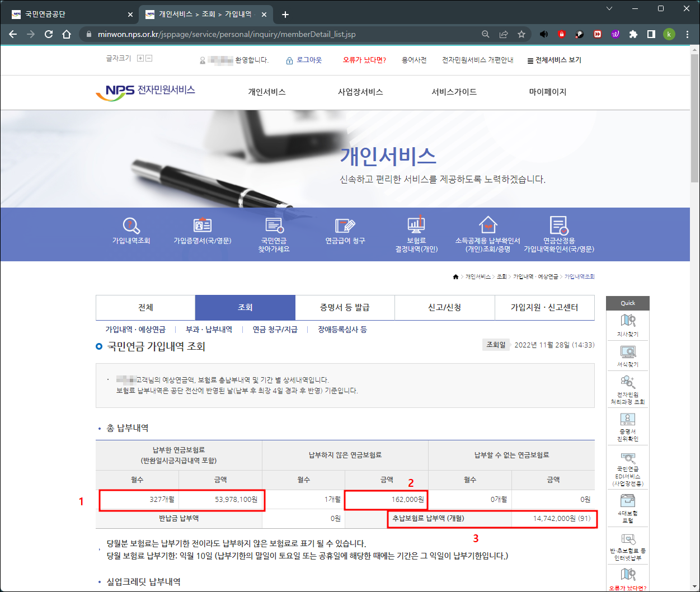Open the Chrome three-dot menu
Viewport: 700px width, 592px height.
687,34
